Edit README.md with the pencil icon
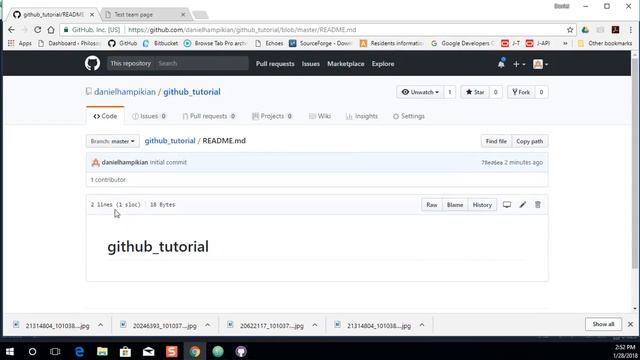Image resolution: width=640 pixels, height=360 pixels. [x=522, y=204]
